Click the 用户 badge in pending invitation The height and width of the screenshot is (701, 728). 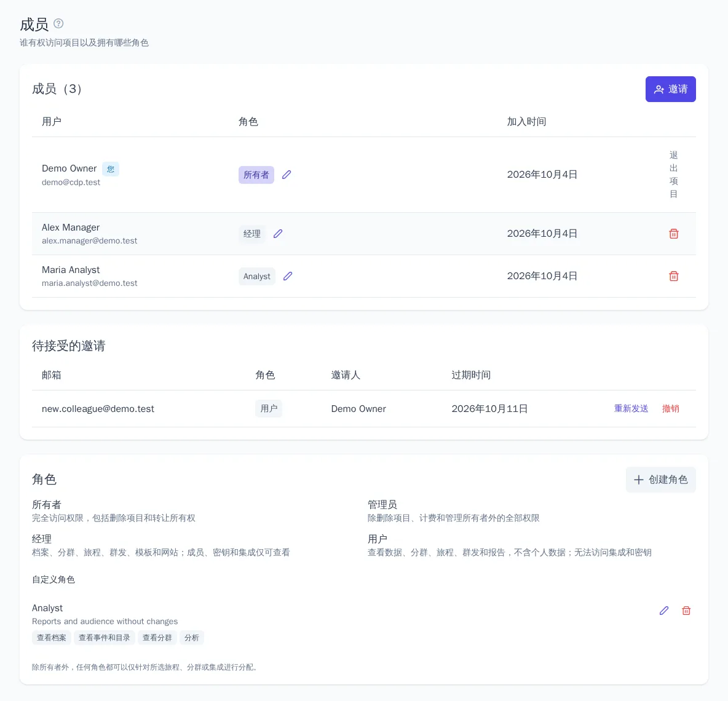pos(268,408)
